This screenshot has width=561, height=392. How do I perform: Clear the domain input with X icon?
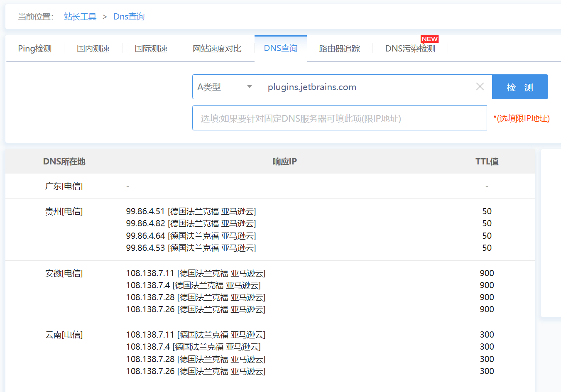480,87
